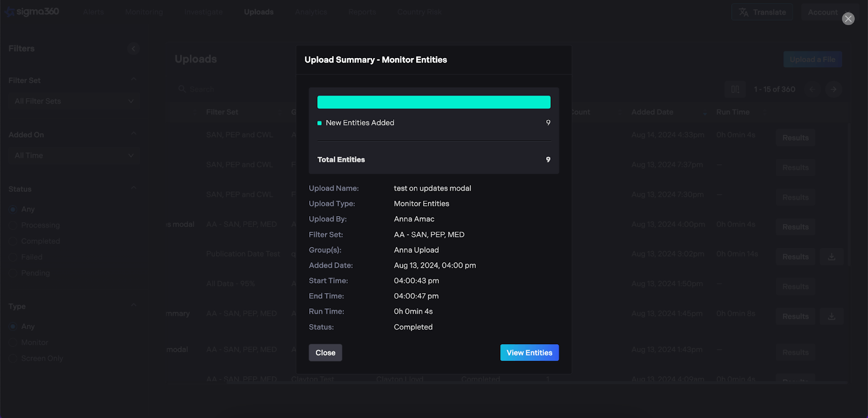Collapse the Filters panel arrow
Viewport: 868px width, 418px height.
click(133, 49)
